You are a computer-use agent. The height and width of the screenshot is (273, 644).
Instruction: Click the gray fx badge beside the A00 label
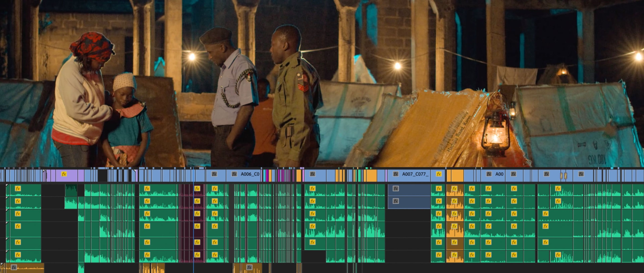click(489, 174)
